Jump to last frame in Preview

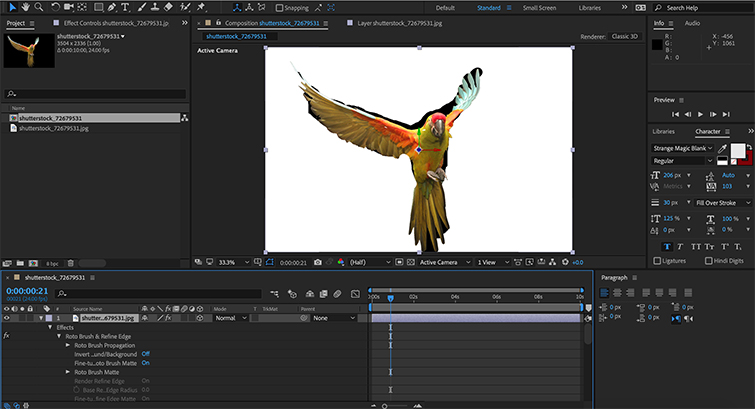726,114
